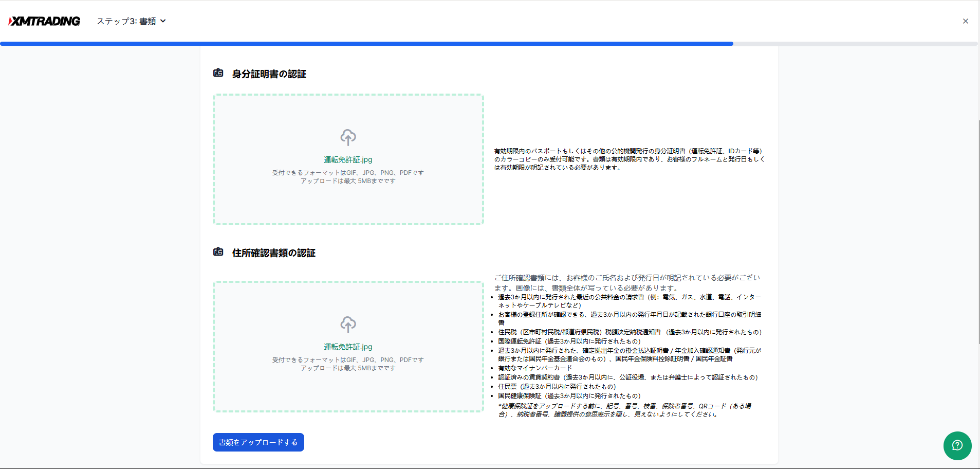Open the green help chat bubble
The height and width of the screenshot is (469, 980).
(957, 445)
